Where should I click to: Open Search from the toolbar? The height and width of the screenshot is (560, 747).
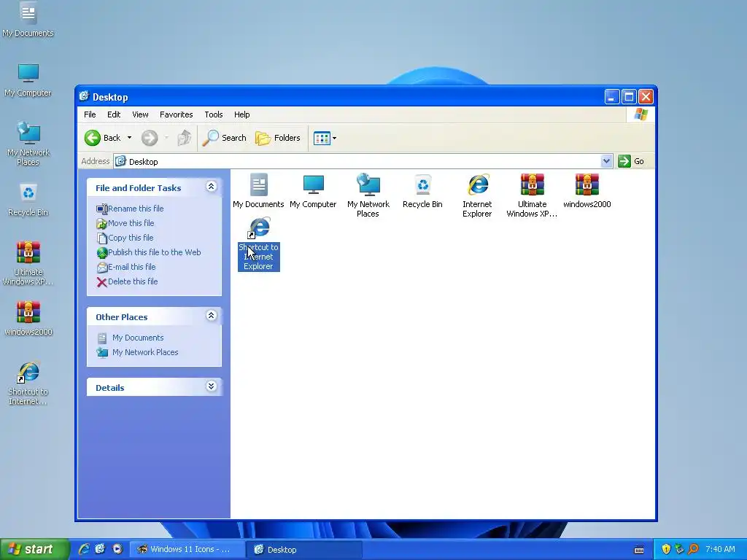[224, 138]
